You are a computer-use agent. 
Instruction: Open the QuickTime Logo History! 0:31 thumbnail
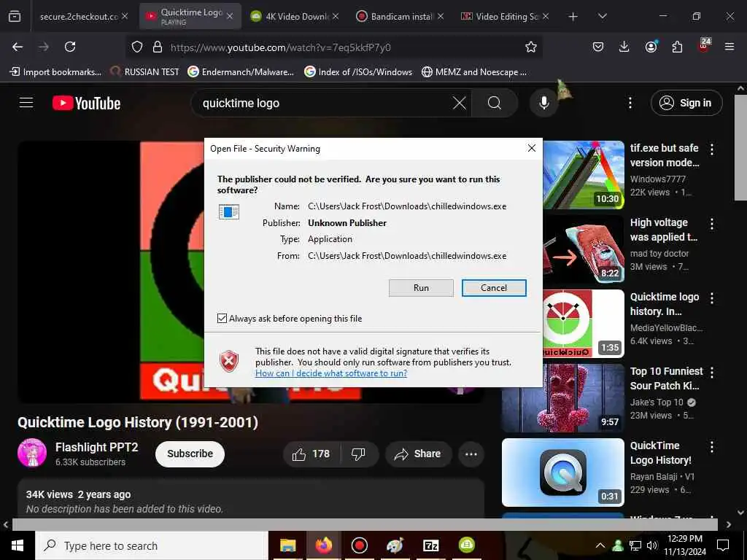point(563,472)
